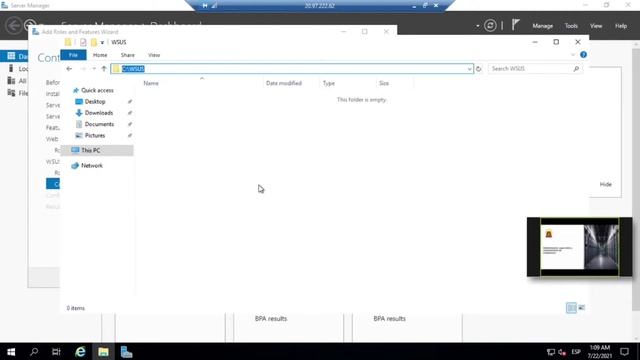This screenshot has height=360, width=640.
Task: Open Documents in Quick access
Action: tap(99, 124)
